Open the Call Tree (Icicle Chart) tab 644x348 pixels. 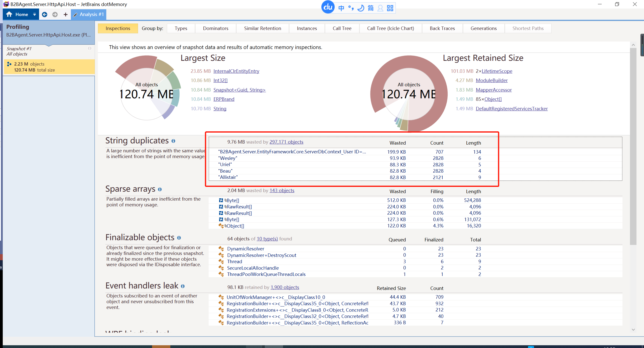coord(390,28)
